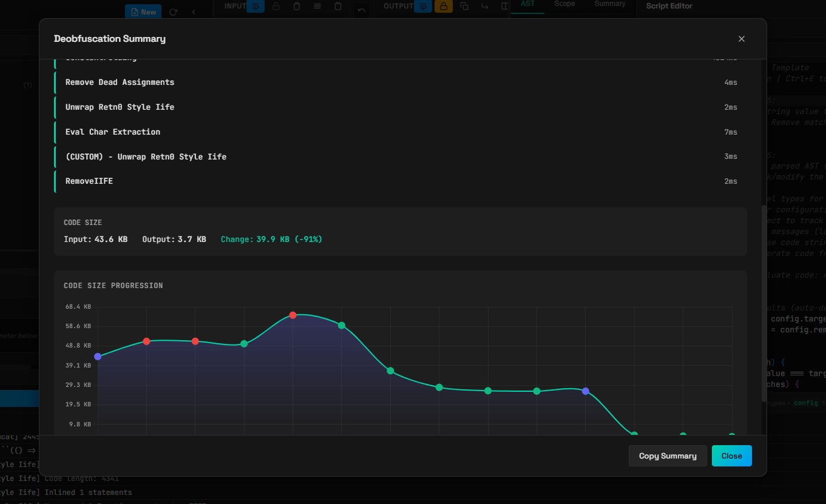Click the blue Close button
The width and height of the screenshot is (826, 504).
coord(731,456)
